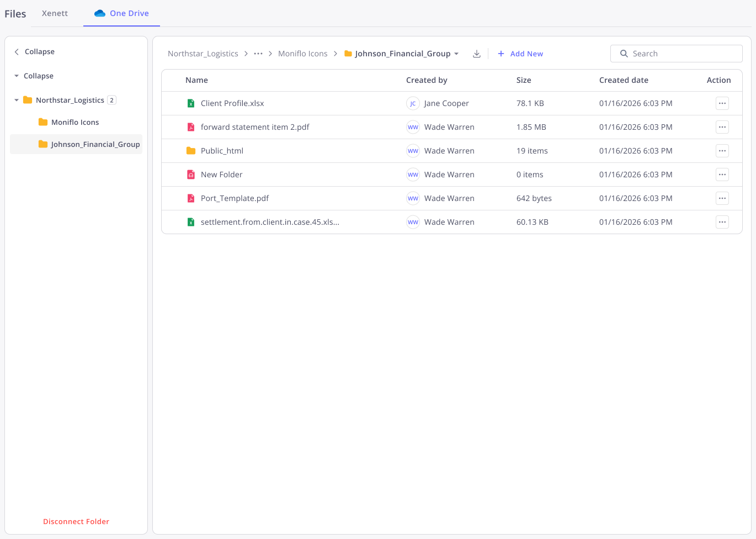756x539 pixels.
Task: Open action menu for settlement.from.client file
Action: [x=722, y=222]
